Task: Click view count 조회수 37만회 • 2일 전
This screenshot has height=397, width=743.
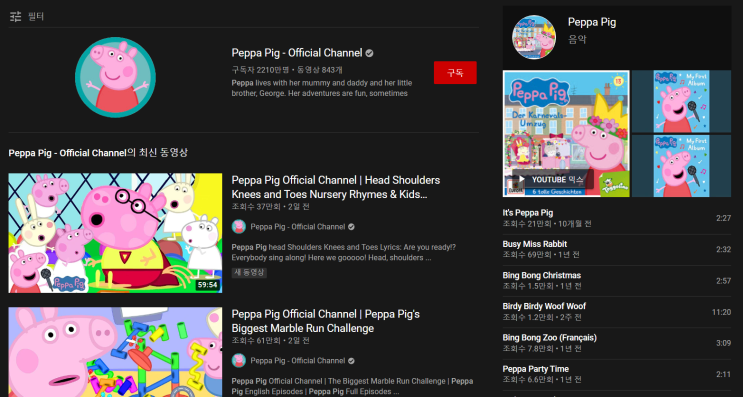Action: pos(270,207)
